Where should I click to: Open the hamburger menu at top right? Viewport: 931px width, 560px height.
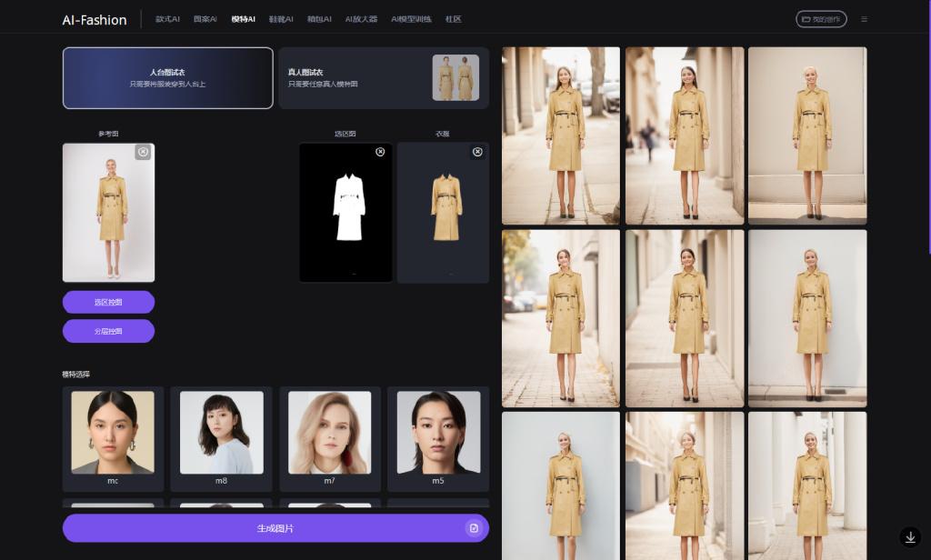(x=865, y=18)
